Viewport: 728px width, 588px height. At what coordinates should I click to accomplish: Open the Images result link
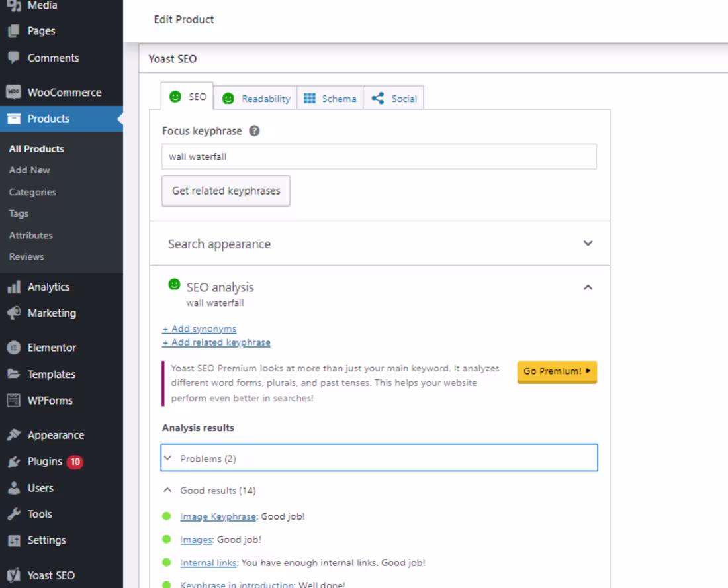[196, 540]
